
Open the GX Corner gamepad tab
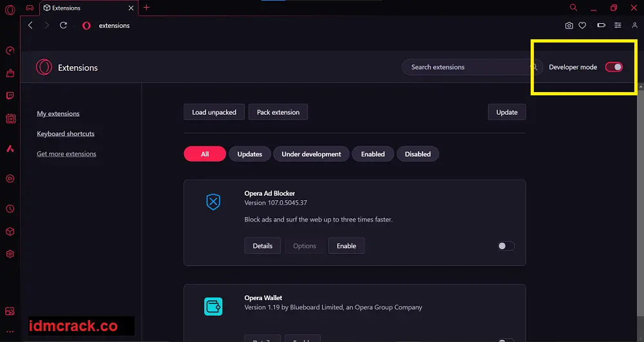(x=30, y=8)
